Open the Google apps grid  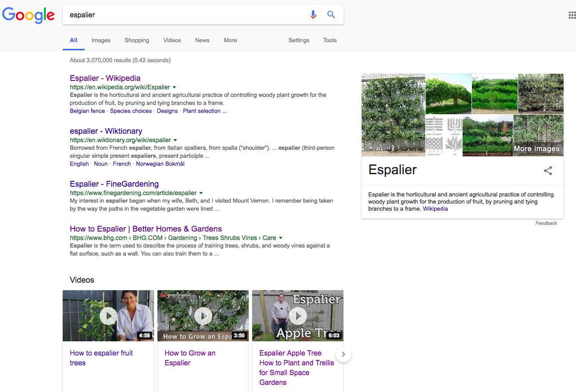572,15
